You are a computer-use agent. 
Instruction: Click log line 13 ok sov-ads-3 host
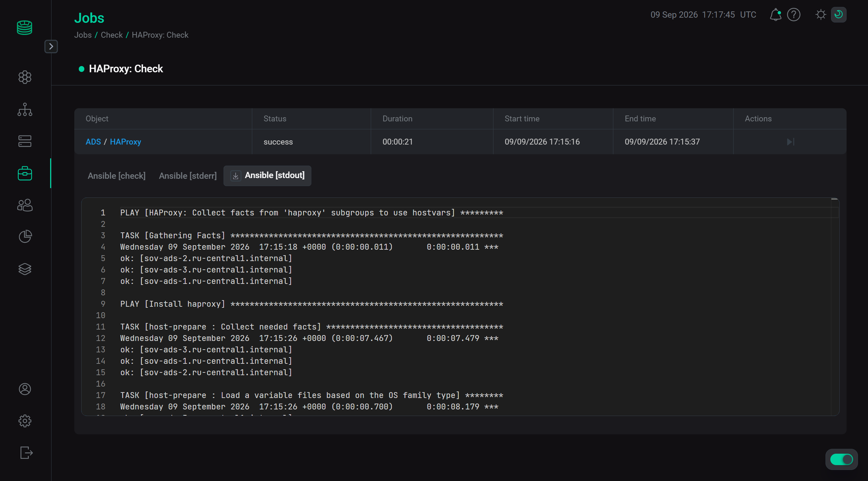[206, 350]
